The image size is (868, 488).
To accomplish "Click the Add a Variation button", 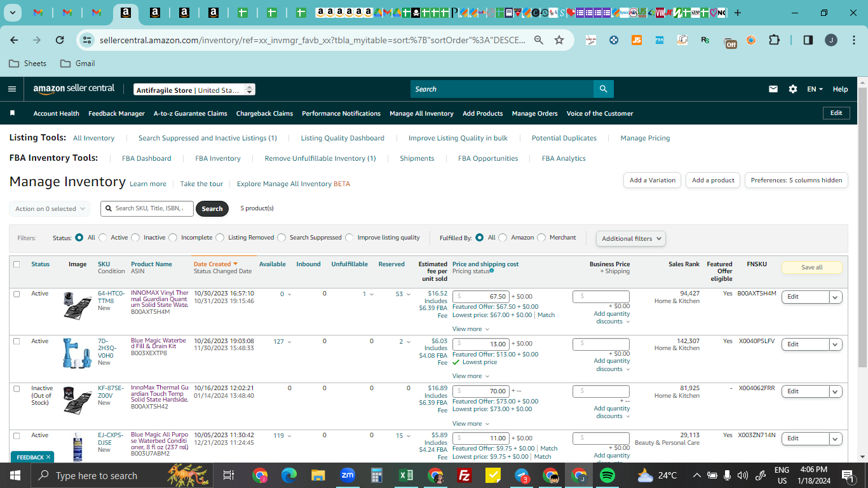I will [x=653, y=180].
